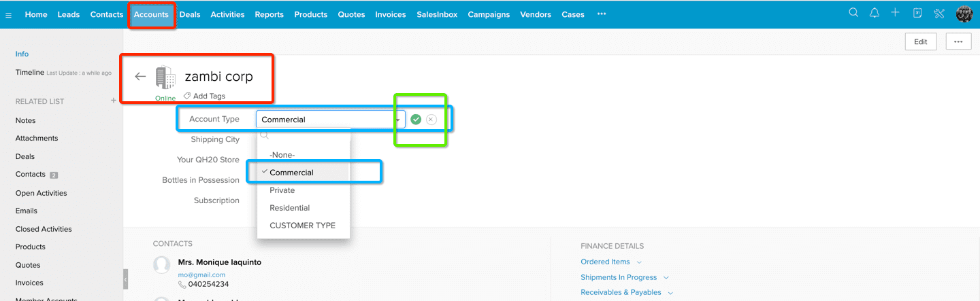Click the zambi corp account title
The image size is (980, 301).
[219, 77]
